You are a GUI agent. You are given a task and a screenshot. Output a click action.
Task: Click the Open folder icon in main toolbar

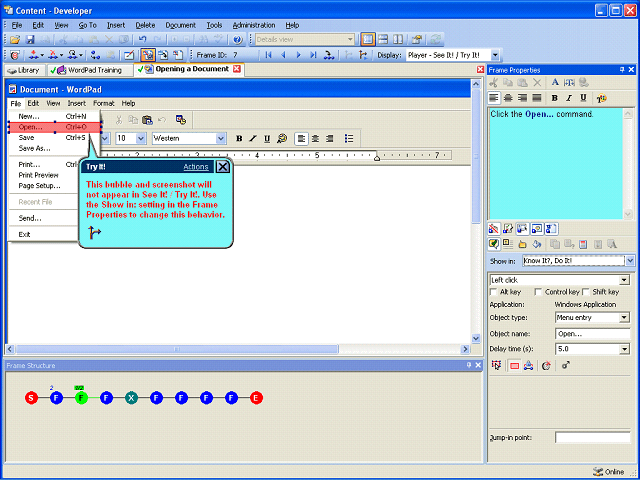[15, 40]
